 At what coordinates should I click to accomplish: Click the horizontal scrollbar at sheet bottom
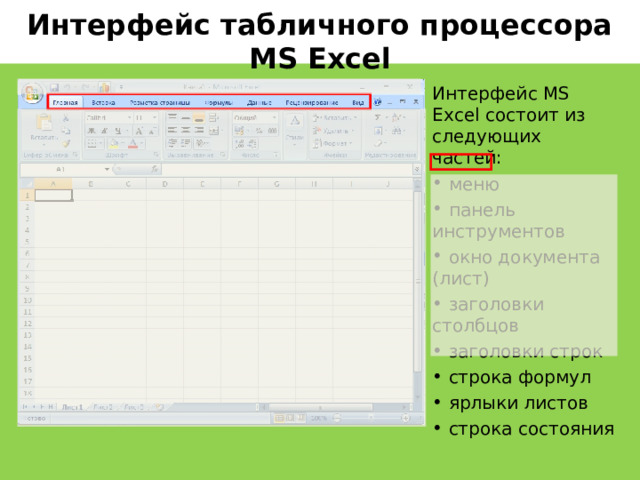pos(334,407)
